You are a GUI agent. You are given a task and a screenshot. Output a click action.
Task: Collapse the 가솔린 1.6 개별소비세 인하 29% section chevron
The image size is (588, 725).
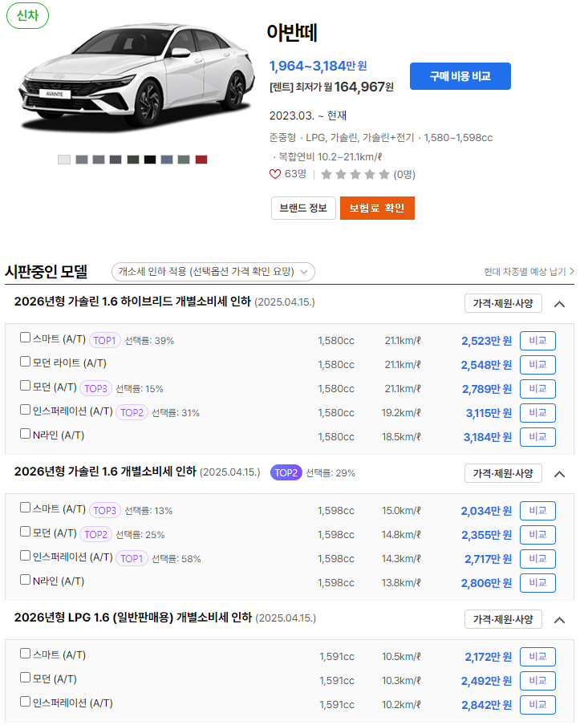(559, 474)
